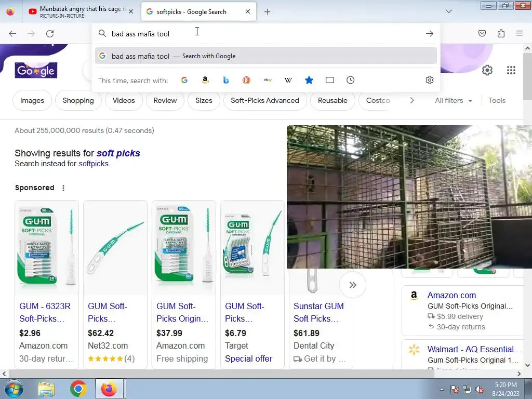Open Firefox View button
532x399 pixels.
point(10,12)
